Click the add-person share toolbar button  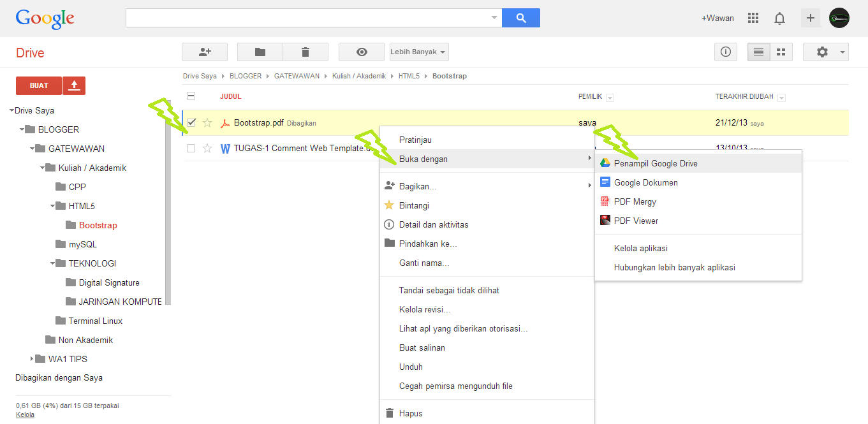(205, 52)
